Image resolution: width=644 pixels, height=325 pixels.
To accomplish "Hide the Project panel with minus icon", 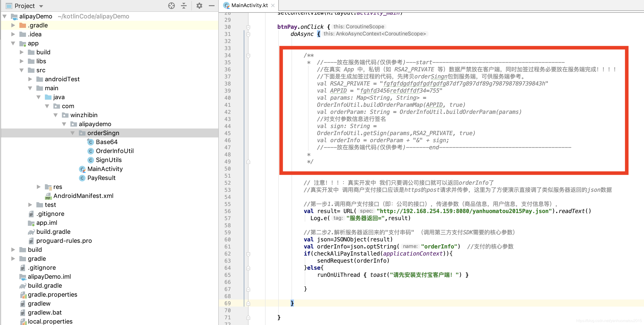I will pos(211,6).
